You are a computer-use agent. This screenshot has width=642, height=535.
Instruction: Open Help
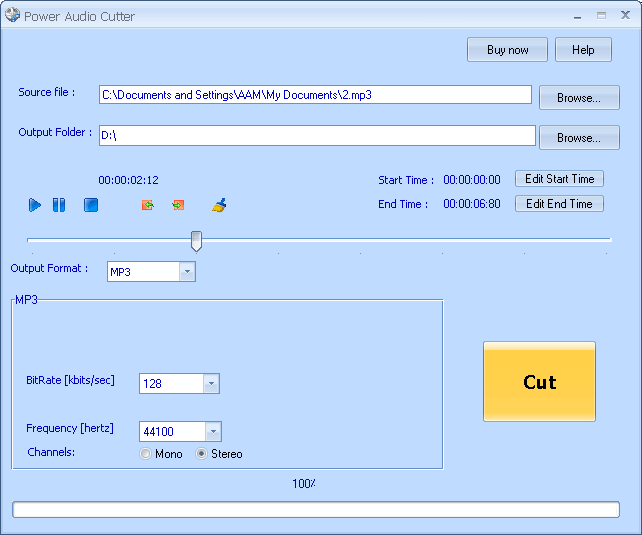pos(583,50)
